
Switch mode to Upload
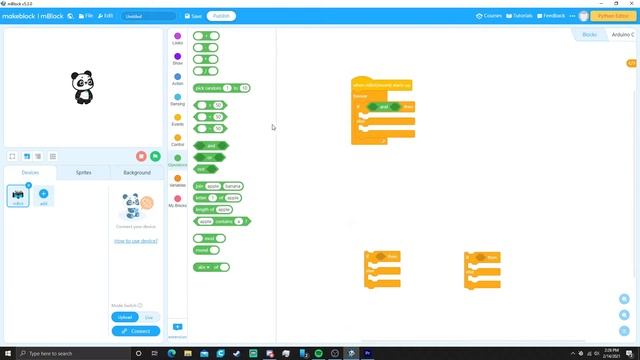[x=125, y=317]
